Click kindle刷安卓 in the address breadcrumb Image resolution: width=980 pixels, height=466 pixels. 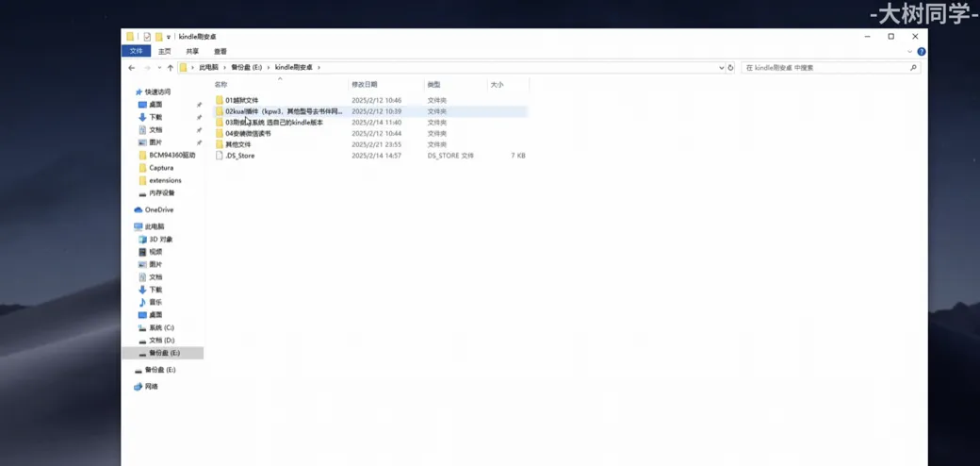click(294, 68)
